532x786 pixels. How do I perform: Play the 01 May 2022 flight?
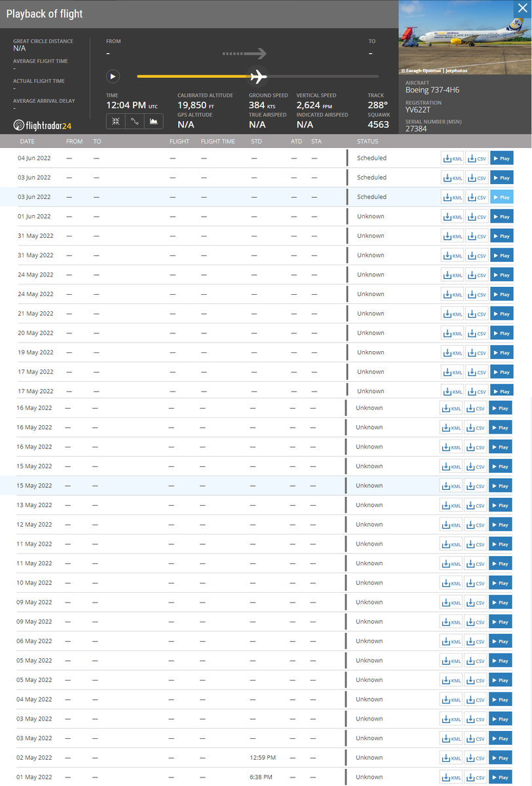tap(500, 777)
